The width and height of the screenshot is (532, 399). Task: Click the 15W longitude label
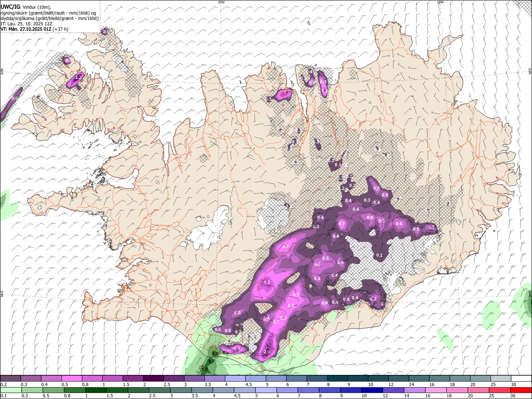pos(440,2)
